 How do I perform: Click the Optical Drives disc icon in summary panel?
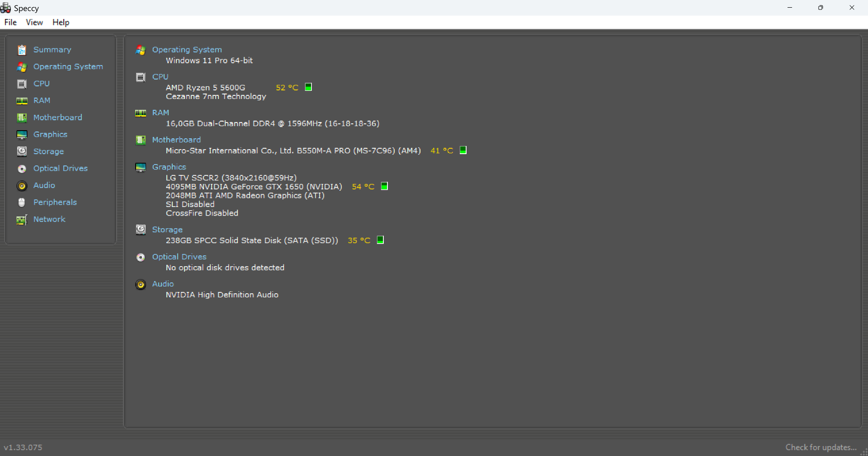click(x=141, y=257)
